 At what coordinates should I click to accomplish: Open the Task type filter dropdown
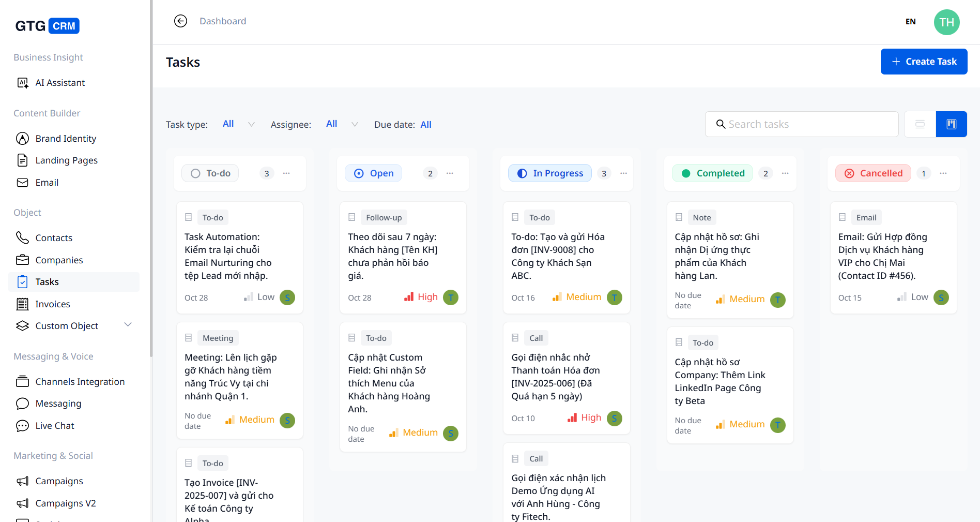coord(238,124)
